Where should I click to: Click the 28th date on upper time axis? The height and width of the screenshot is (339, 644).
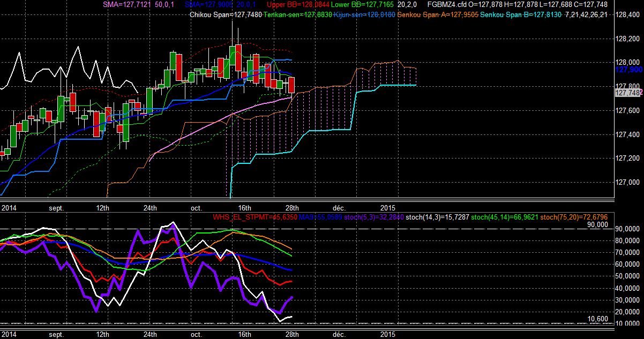(x=291, y=207)
